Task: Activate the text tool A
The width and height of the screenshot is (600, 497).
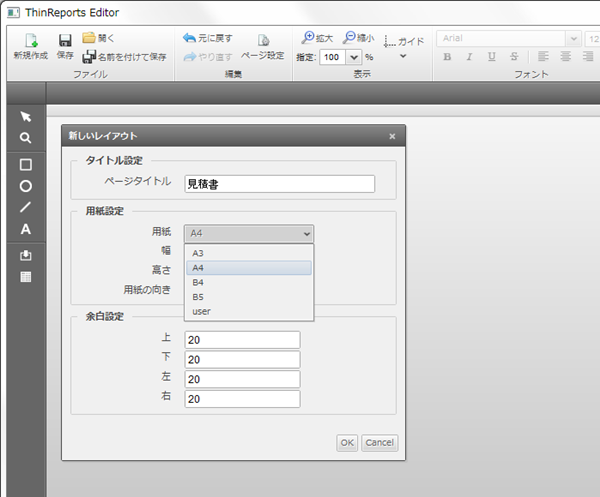Action: 26,230
